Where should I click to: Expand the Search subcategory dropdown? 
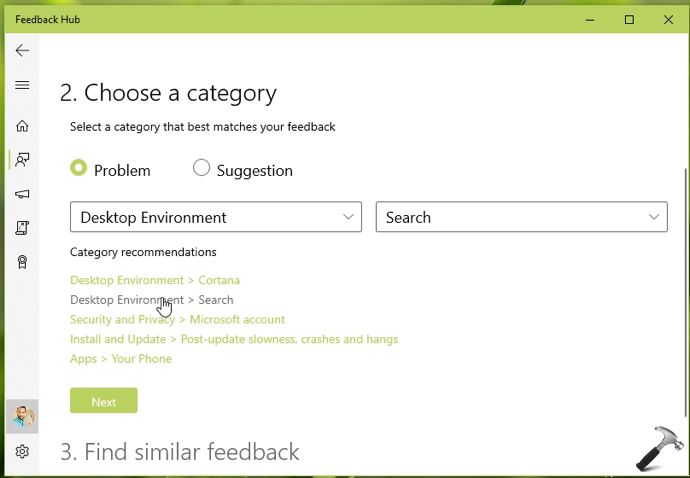click(x=521, y=217)
